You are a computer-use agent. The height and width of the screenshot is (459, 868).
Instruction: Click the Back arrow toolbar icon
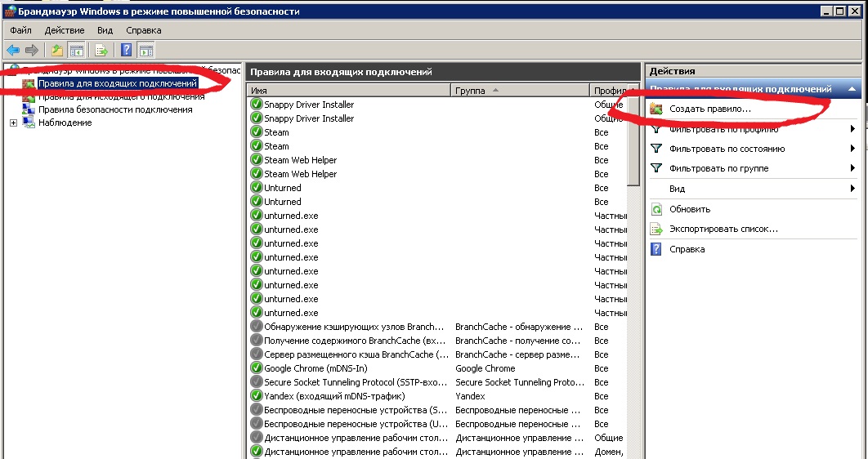(x=13, y=51)
